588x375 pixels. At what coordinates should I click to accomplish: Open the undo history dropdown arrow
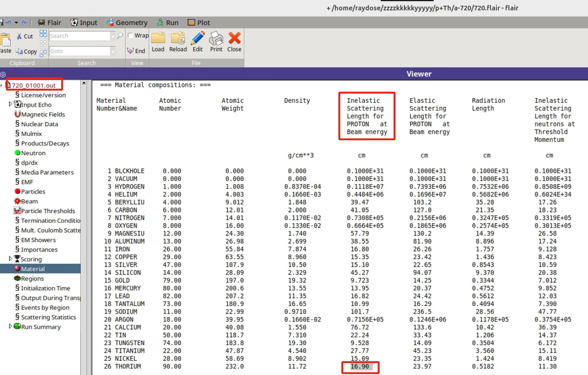16,23
